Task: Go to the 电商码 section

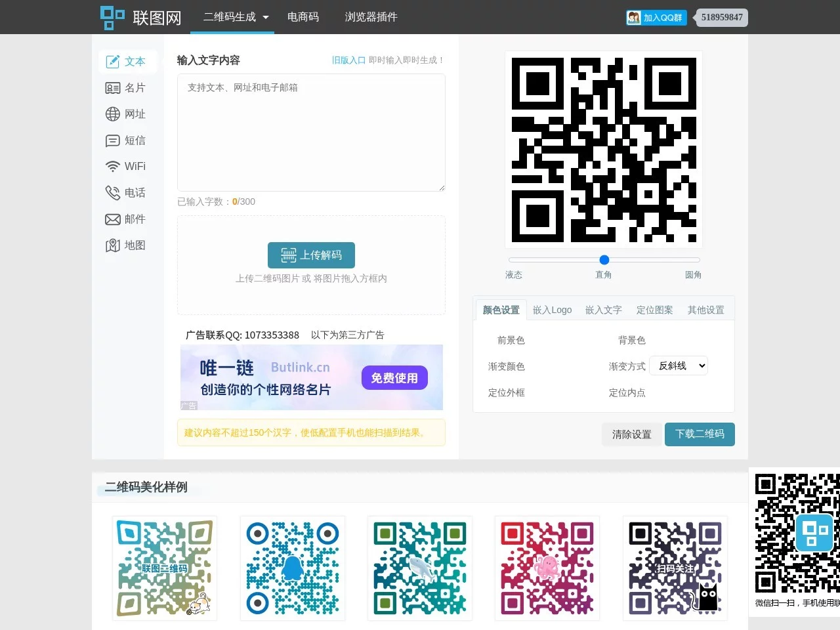Action: 303,17
